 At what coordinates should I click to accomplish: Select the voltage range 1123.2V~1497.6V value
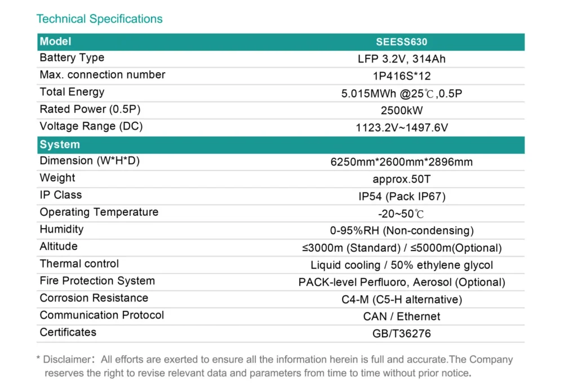(401, 128)
